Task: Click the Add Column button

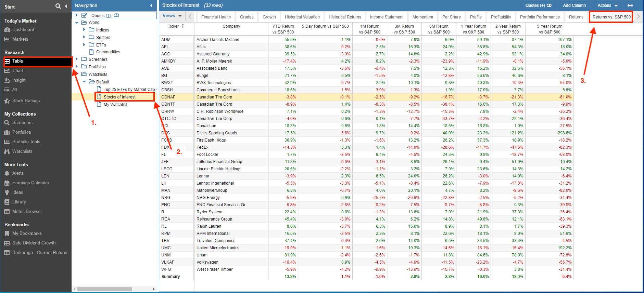Action: [x=574, y=5]
